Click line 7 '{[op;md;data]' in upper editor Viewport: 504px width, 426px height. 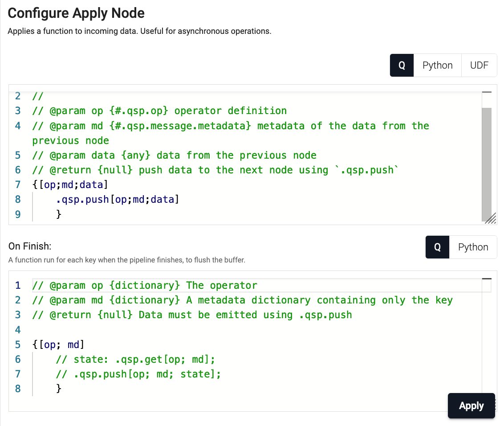(x=70, y=184)
